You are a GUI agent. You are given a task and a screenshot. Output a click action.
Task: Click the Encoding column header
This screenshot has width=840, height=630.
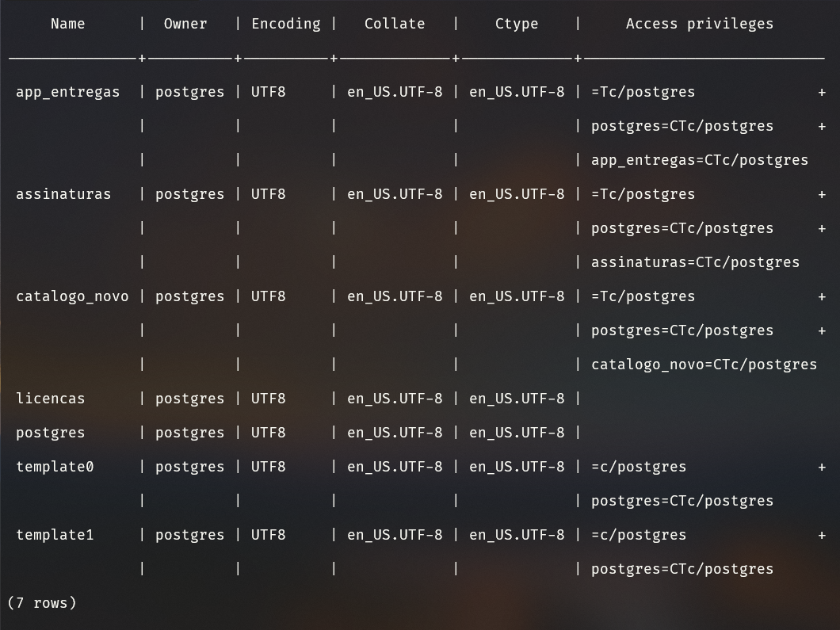pyautogui.click(x=286, y=24)
